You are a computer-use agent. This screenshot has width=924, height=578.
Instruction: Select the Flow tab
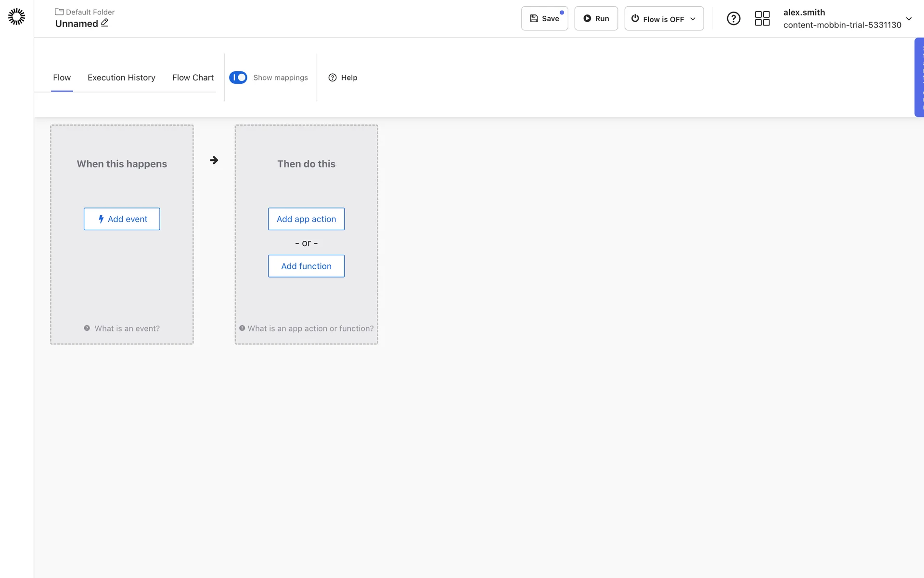[62, 78]
